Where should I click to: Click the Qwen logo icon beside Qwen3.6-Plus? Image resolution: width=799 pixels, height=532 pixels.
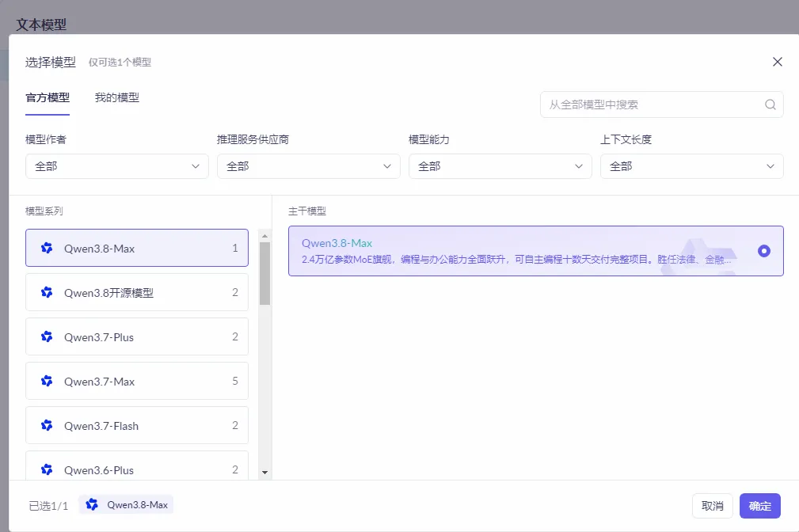click(x=47, y=469)
